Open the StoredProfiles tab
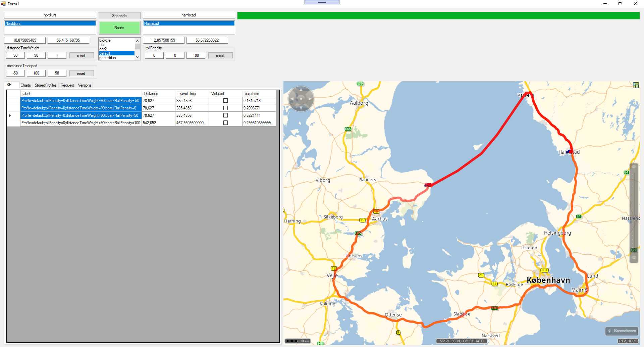 tap(46, 85)
